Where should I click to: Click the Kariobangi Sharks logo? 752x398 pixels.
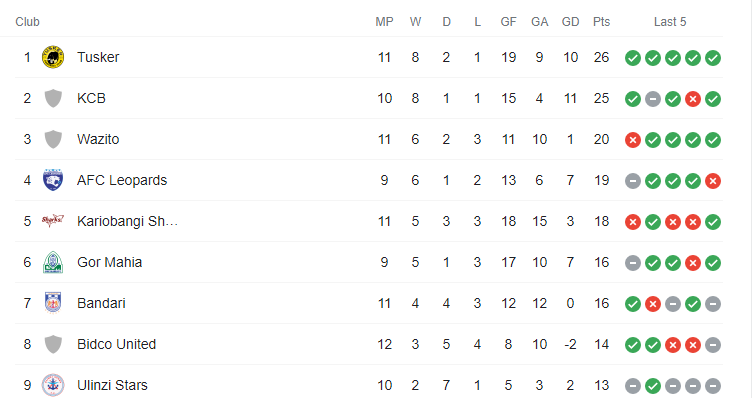pyautogui.click(x=53, y=221)
